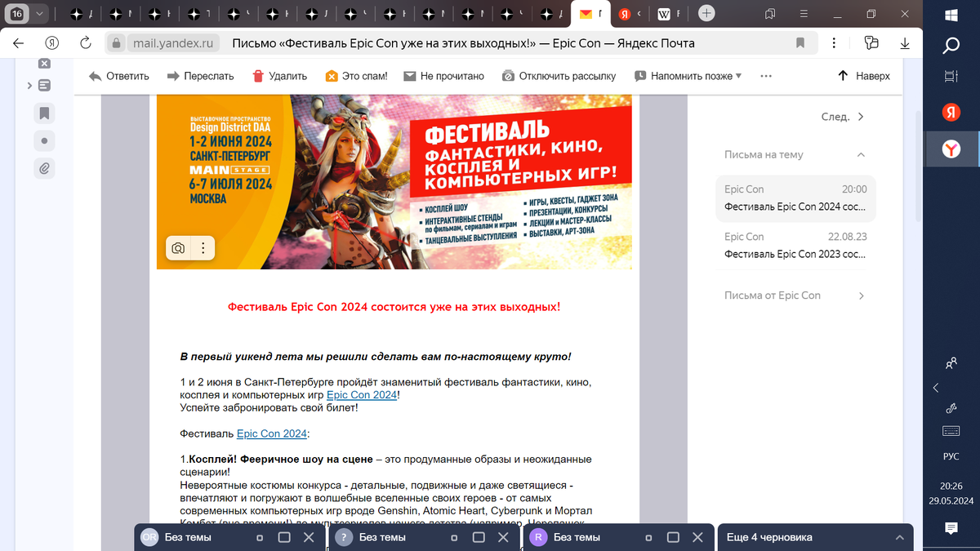This screenshot has width=980, height=551.
Task: Click the bookmark filter icon in sidebar
Action: (44, 113)
